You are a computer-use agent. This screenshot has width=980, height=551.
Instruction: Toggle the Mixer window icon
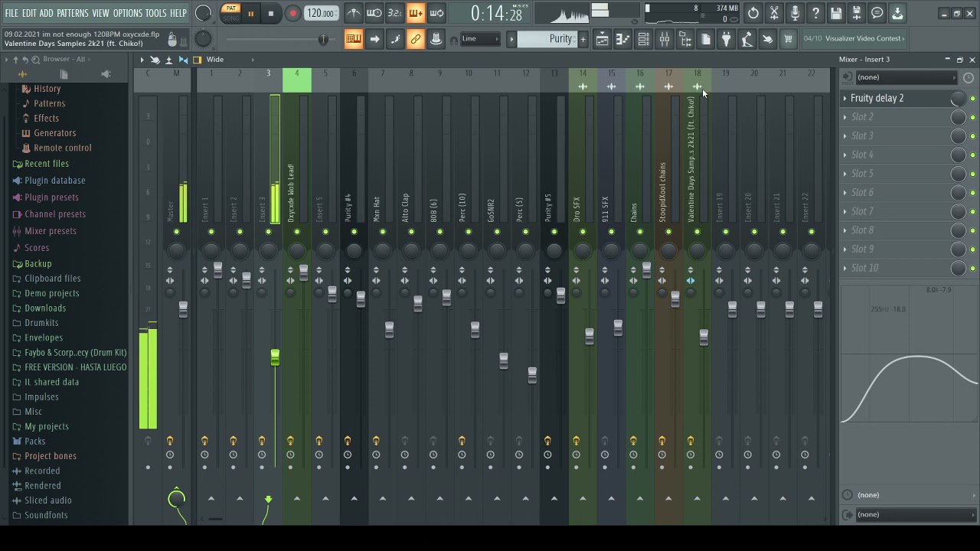[x=665, y=39]
